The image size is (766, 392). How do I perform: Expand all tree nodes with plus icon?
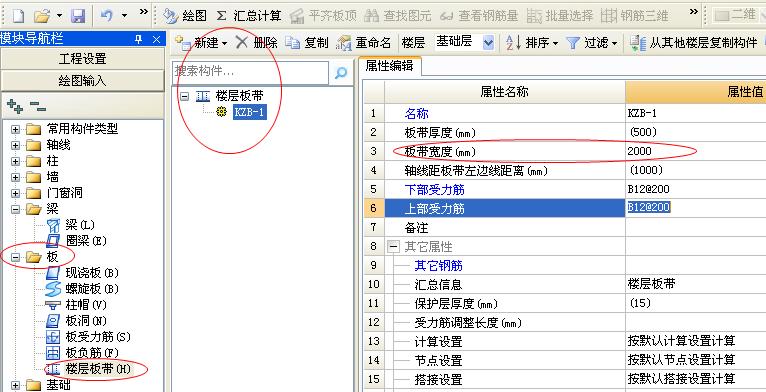coord(15,106)
